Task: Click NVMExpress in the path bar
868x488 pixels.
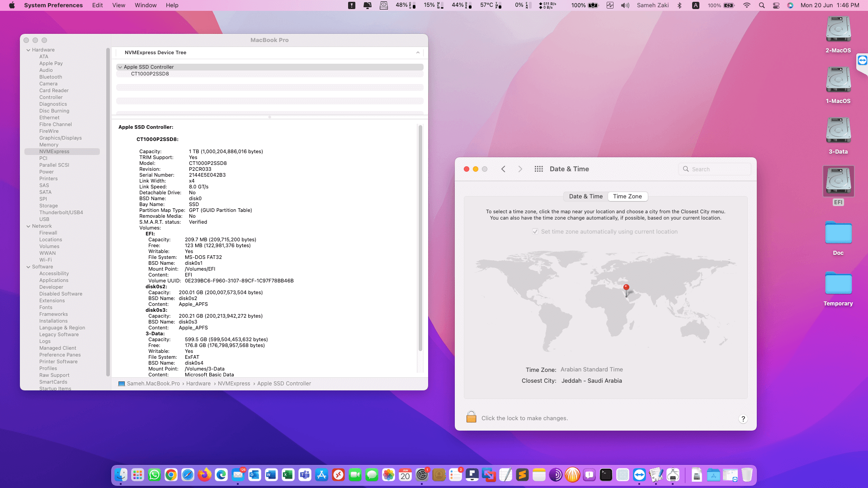Action: click(234, 384)
